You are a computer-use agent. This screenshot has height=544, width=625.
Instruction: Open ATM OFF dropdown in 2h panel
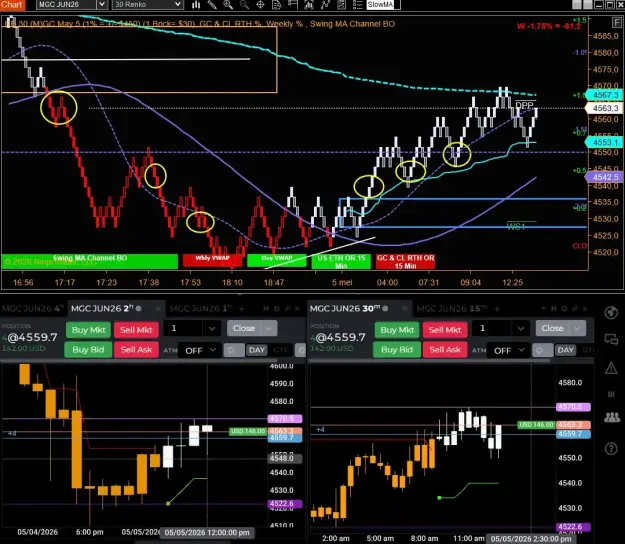coord(200,350)
